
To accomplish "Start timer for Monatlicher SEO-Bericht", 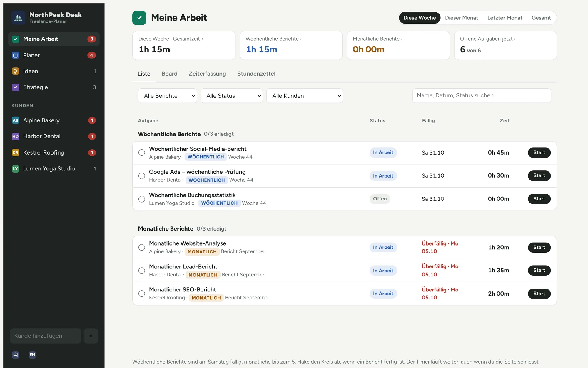I will (539, 294).
